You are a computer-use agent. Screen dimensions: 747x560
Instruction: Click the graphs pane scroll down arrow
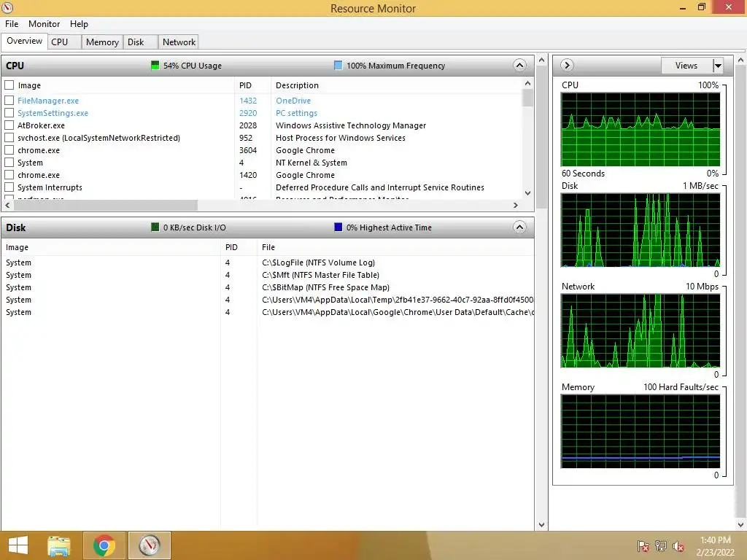click(741, 525)
